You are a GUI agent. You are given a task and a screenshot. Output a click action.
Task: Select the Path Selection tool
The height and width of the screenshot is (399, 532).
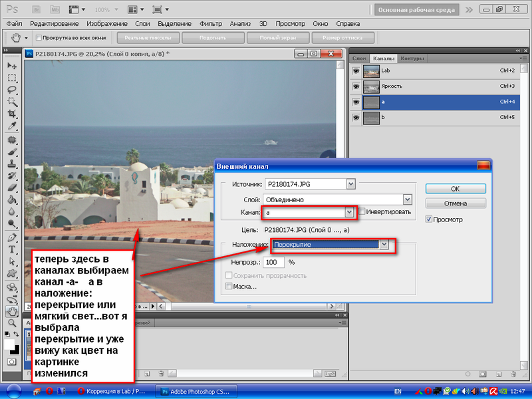(12, 261)
